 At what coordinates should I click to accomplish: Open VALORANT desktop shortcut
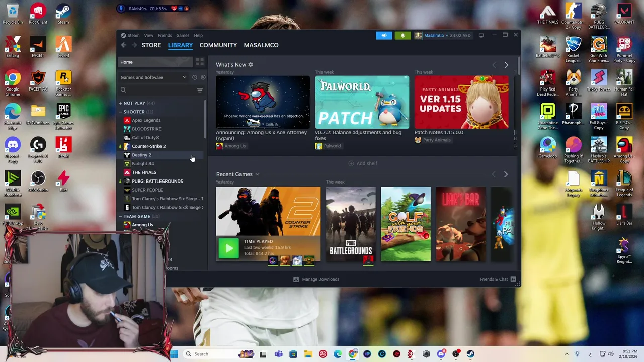(x=624, y=14)
